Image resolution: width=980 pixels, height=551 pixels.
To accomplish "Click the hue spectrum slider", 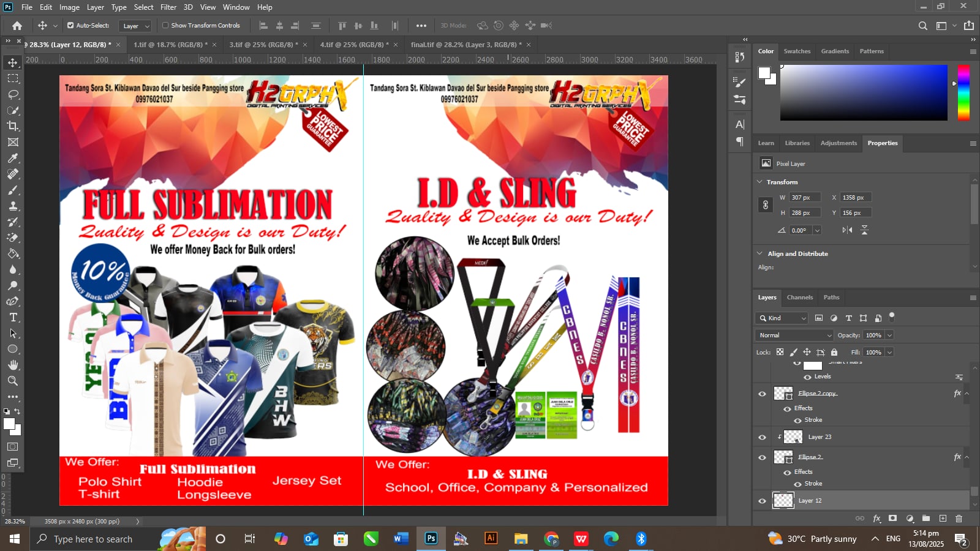I will pos(963,92).
